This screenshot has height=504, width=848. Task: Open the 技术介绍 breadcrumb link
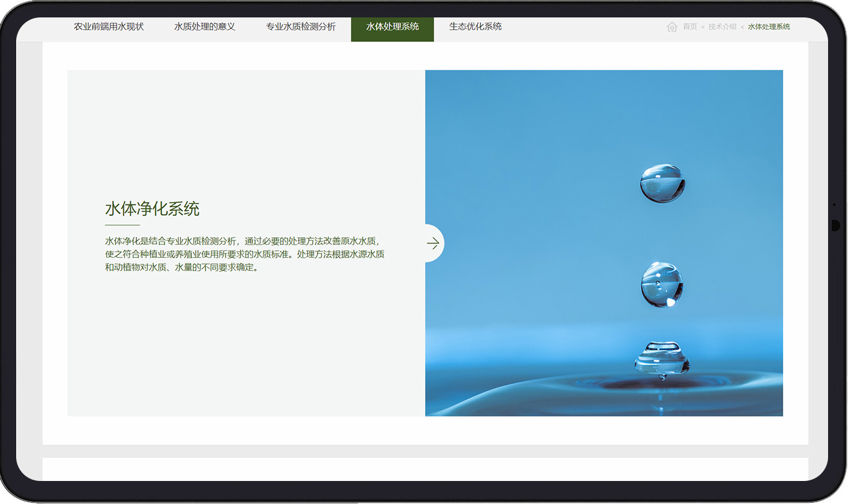(722, 27)
